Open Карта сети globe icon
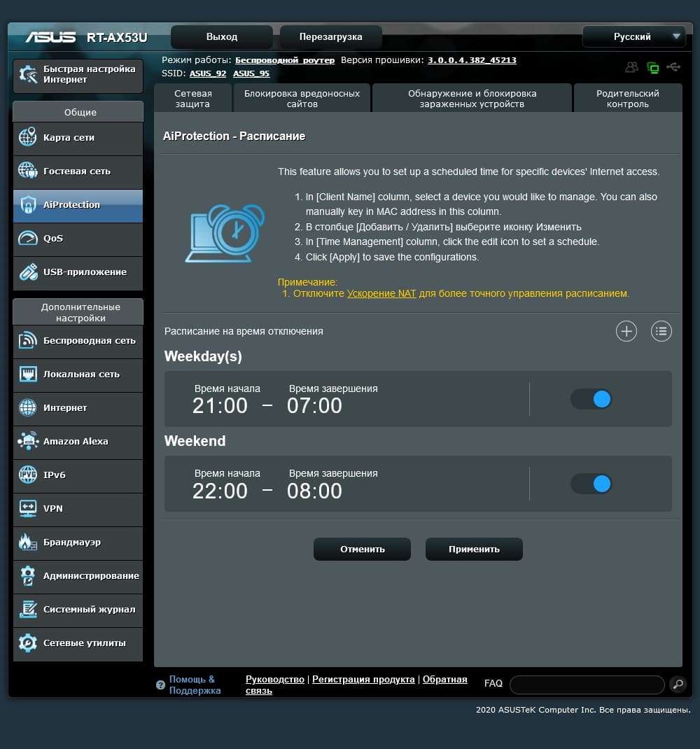The height and width of the screenshot is (749, 700). (x=28, y=137)
